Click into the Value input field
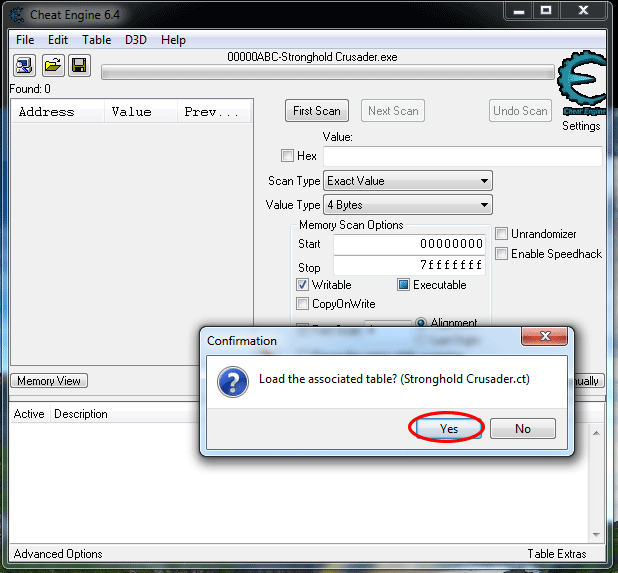 [x=463, y=156]
